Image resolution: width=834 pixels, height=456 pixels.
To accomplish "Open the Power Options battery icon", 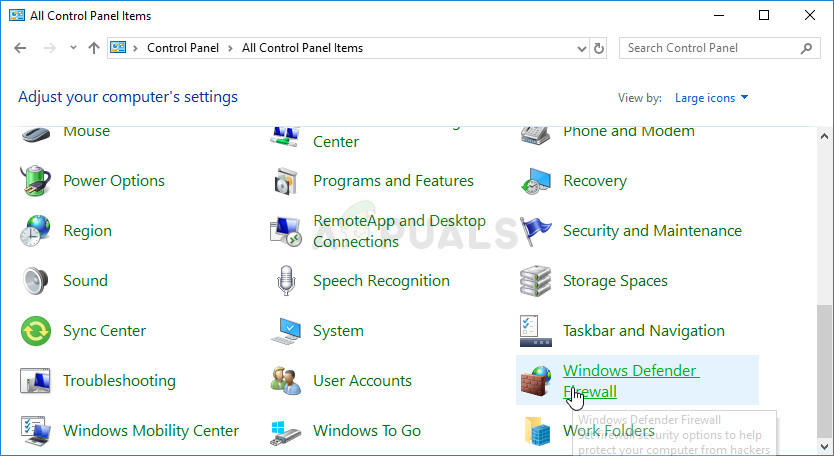I will pyautogui.click(x=36, y=181).
